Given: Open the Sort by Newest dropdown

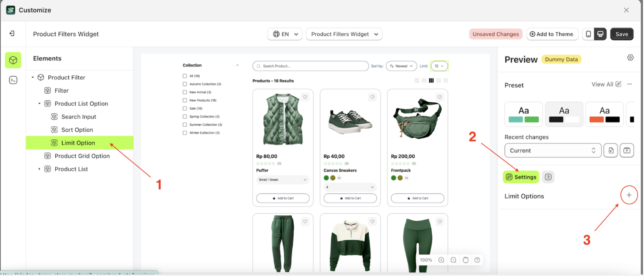Looking at the screenshot, I should tap(401, 66).
